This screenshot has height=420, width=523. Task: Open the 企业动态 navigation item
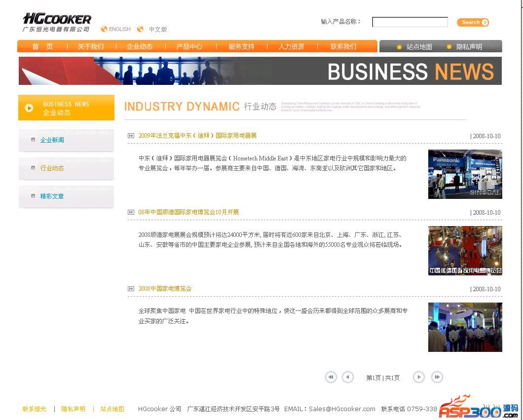pyautogui.click(x=140, y=47)
